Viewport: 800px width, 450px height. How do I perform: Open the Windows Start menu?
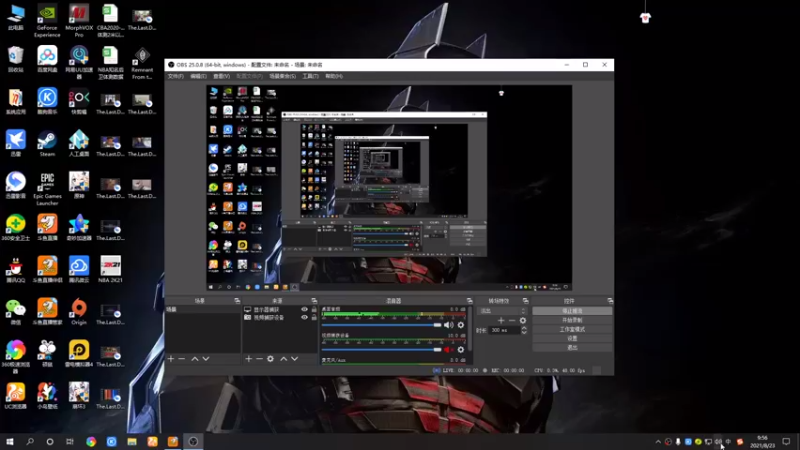(x=10, y=442)
